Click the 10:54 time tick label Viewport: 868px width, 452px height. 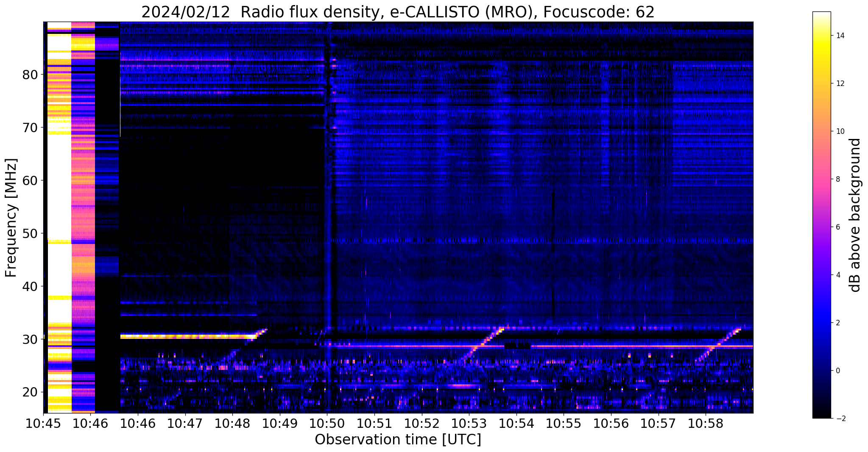click(516, 423)
